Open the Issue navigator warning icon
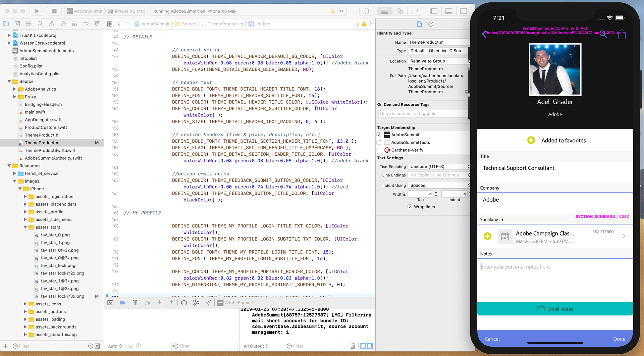Image resolution: width=644 pixels, height=356 pixels. coord(52,24)
